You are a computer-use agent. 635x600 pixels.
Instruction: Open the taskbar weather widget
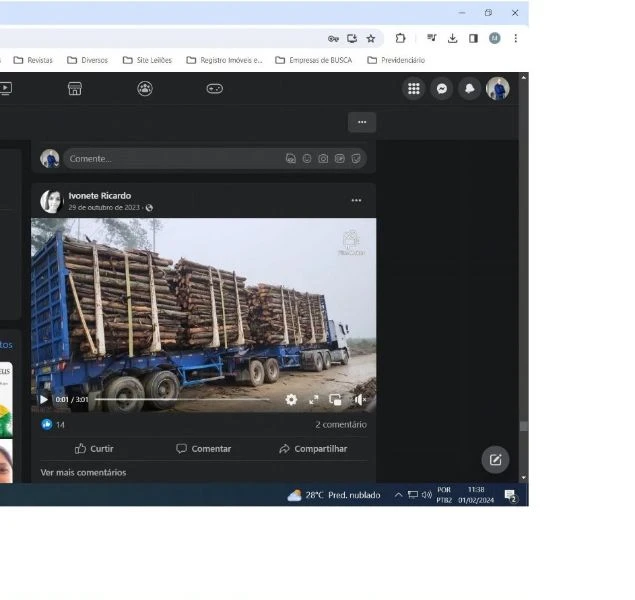334,496
